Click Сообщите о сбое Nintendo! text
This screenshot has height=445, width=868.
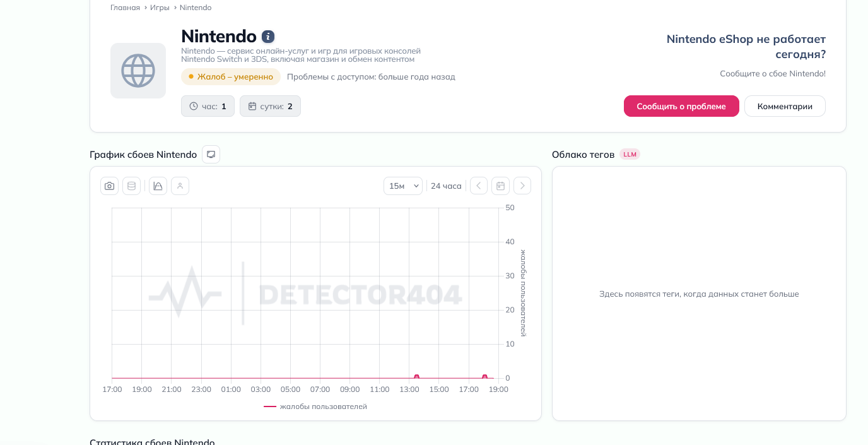(773, 74)
